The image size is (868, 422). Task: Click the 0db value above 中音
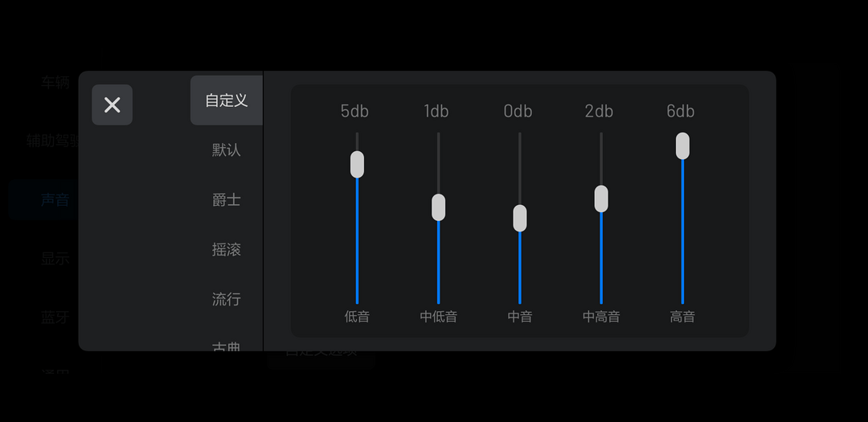(518, 111)
